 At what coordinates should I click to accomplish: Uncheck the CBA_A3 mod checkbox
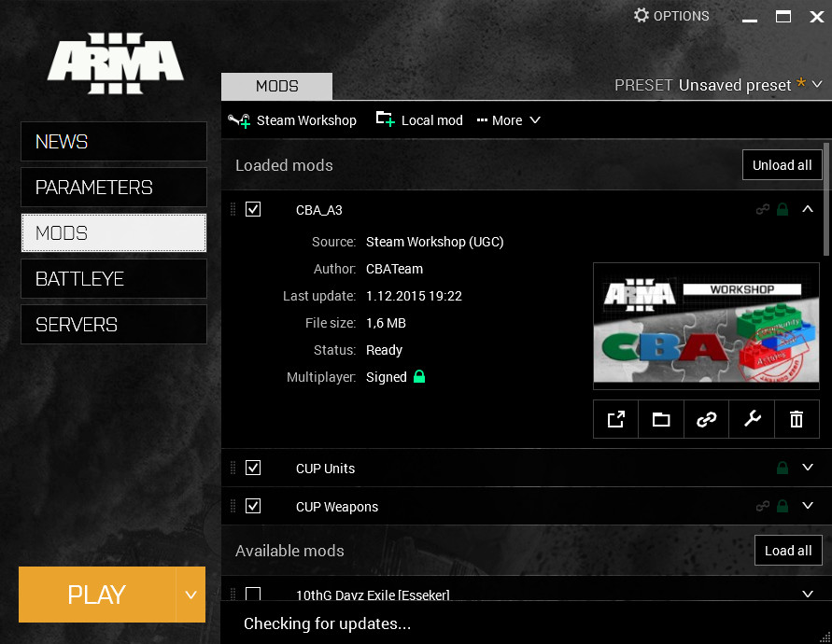tap(253, 209)
